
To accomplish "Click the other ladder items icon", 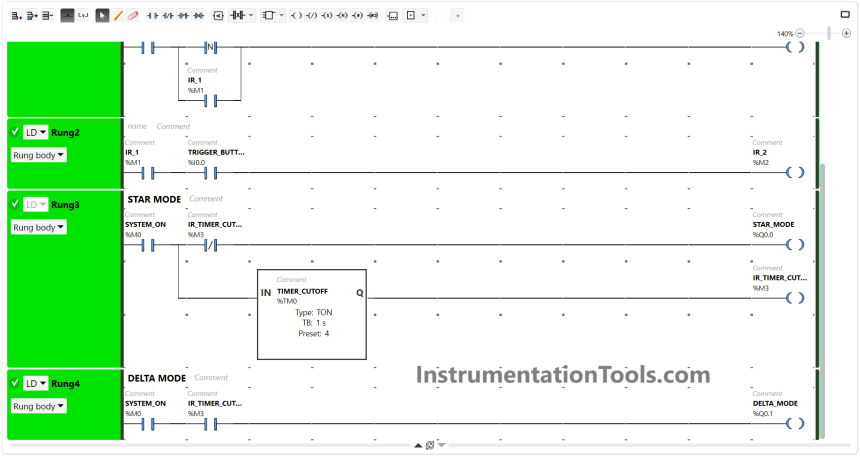I will point(411,15).
